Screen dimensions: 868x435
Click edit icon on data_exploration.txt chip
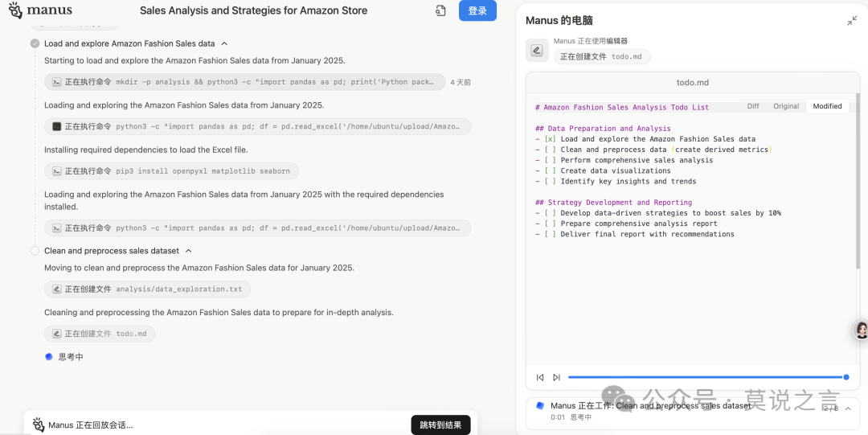56,289
